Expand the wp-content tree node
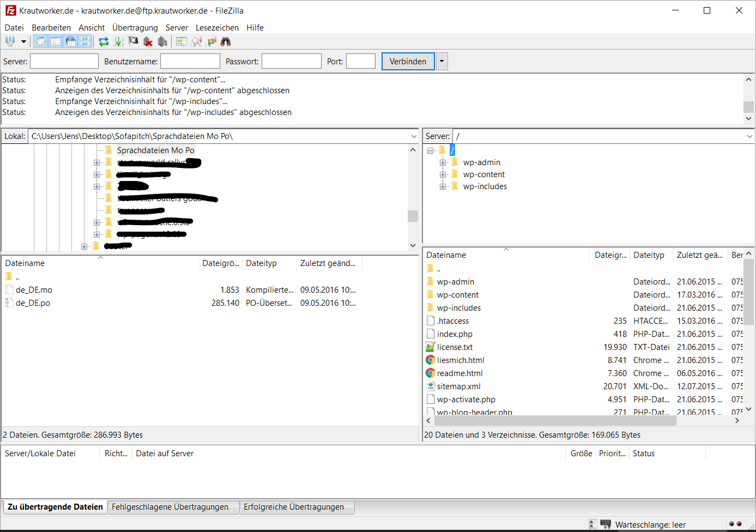This screenshot has width=756, height=532. click(443, 174)
